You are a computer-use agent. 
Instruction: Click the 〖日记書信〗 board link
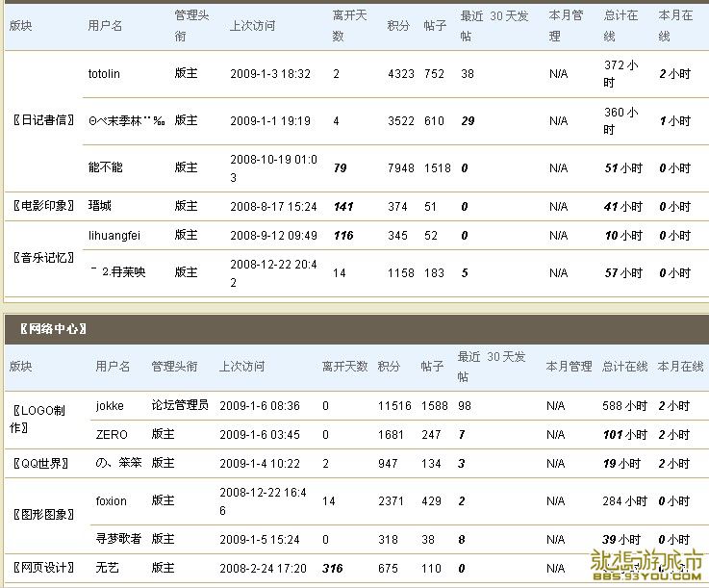point(42,120)
